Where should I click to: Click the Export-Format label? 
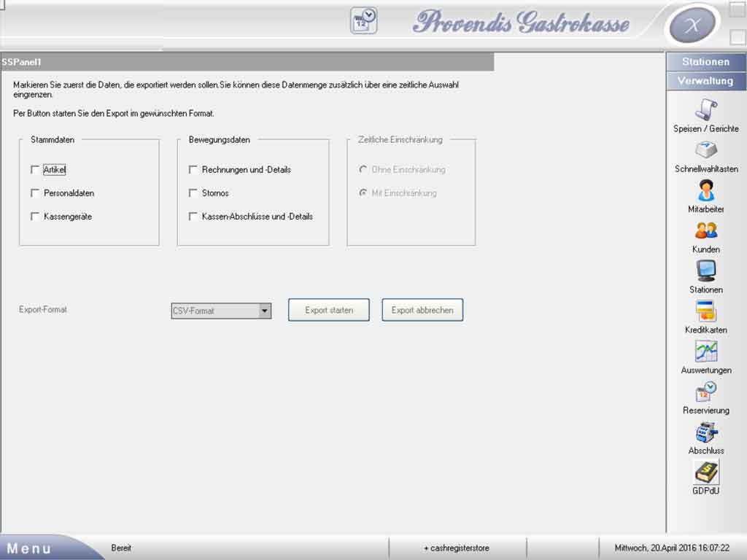(x=43, y=309)
